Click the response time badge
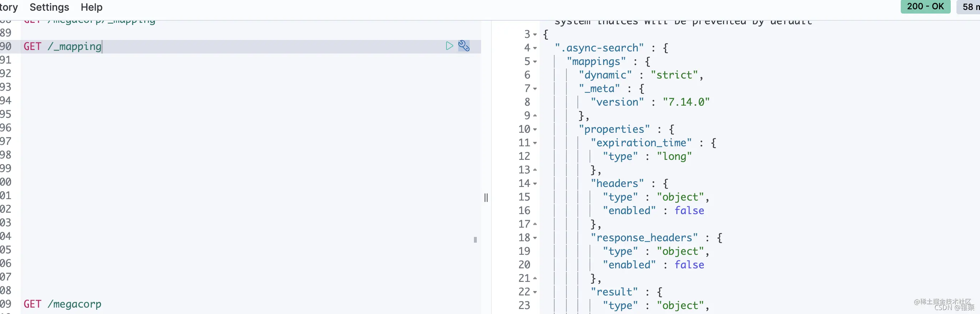 969,6
